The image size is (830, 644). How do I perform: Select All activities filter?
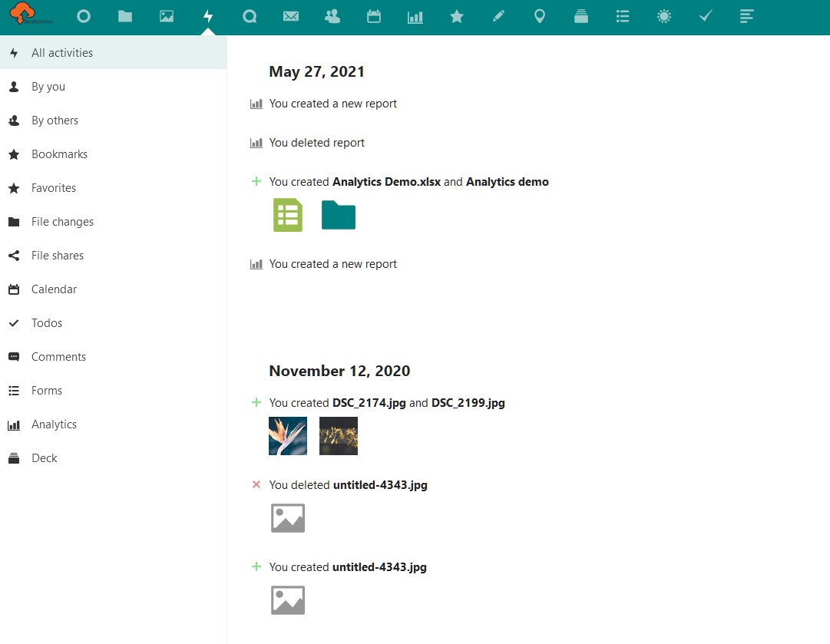click(114, 52)
